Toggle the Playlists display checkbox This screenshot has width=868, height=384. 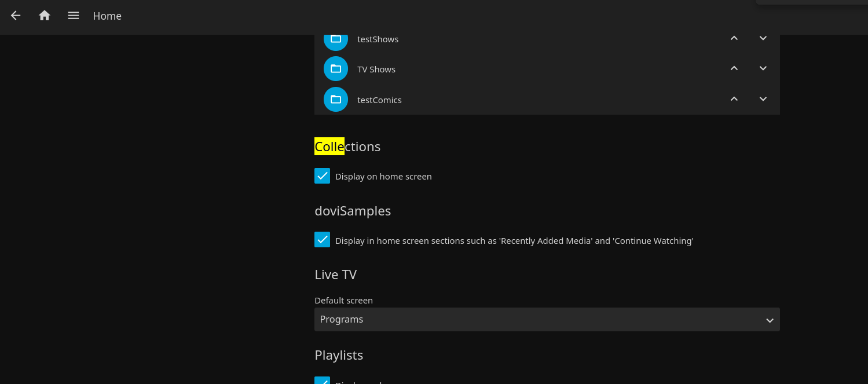(323, 381)
